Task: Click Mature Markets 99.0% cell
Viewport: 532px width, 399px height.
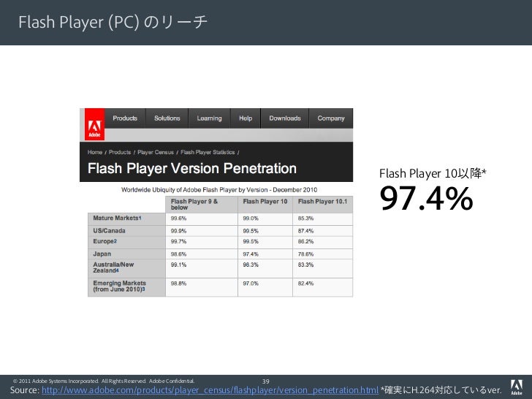Action: click(265, 219)
